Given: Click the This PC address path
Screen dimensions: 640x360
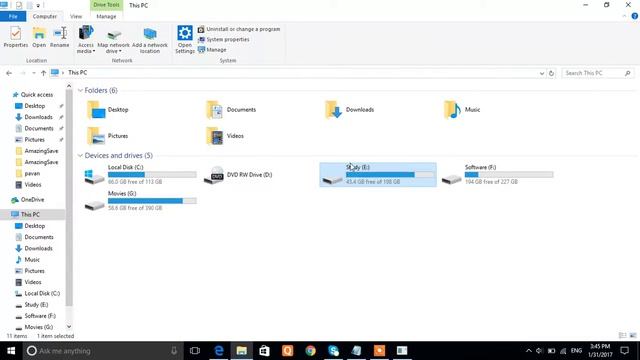Looking at the screenshot, I should (78, 73).
